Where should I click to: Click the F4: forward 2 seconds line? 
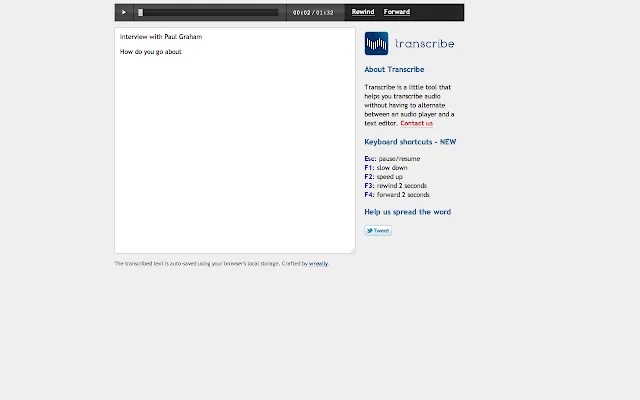click(x=397, y=195)
